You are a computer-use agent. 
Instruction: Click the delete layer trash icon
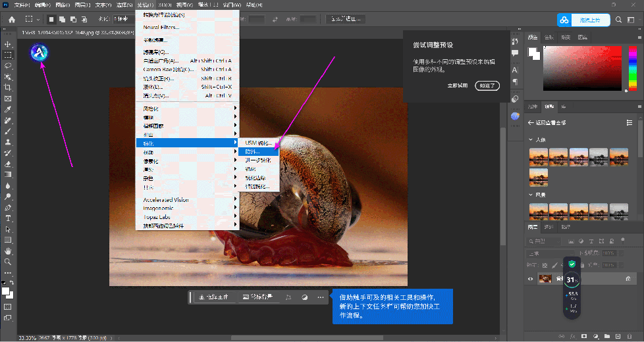pos(630,336)
